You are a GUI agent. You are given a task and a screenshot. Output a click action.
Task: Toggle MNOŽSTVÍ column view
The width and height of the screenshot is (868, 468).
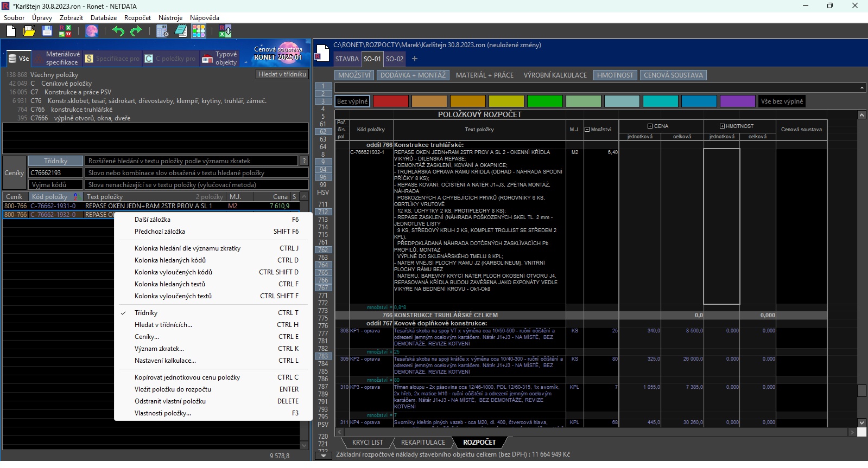(354, 75)
